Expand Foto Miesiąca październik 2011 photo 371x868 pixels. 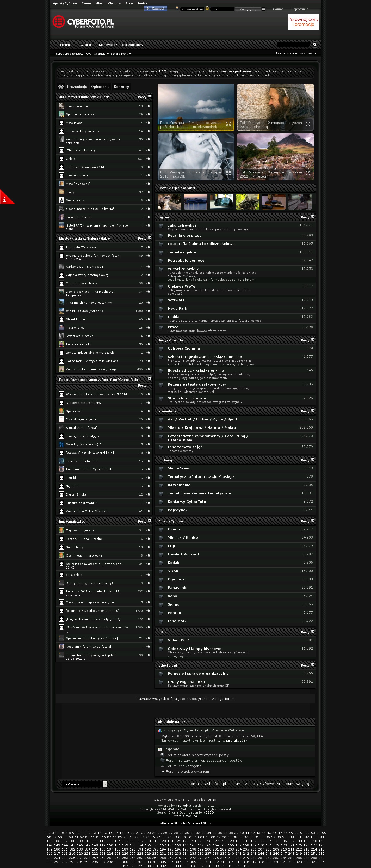click(x=228, y=124)
